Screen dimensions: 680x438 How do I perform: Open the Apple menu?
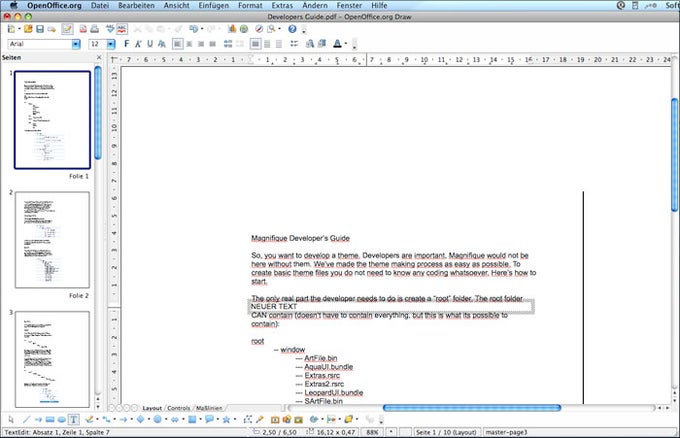14,6
